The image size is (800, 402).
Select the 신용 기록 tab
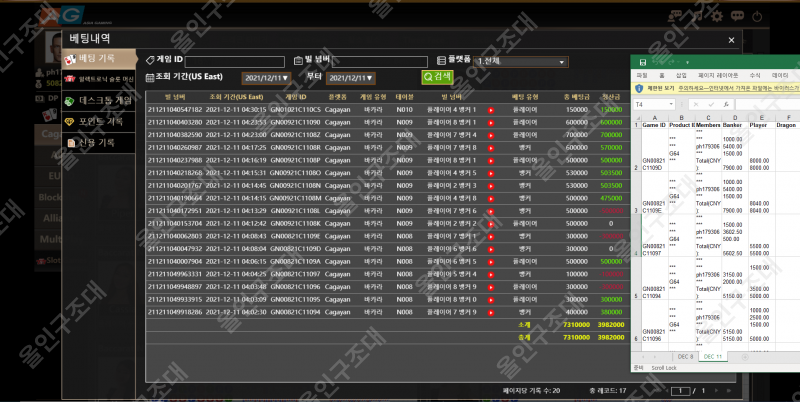(99, 143)
